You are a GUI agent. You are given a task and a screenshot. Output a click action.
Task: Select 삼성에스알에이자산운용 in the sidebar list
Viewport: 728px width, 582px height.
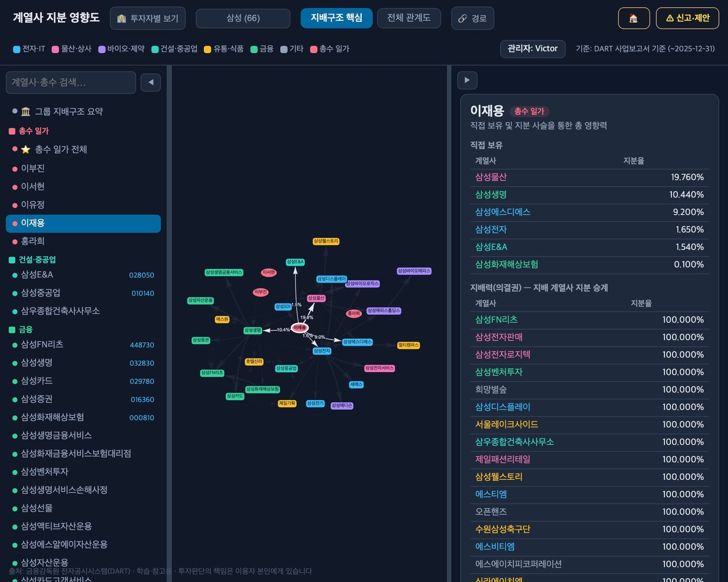pyautogui.click(x=83, y=545)
